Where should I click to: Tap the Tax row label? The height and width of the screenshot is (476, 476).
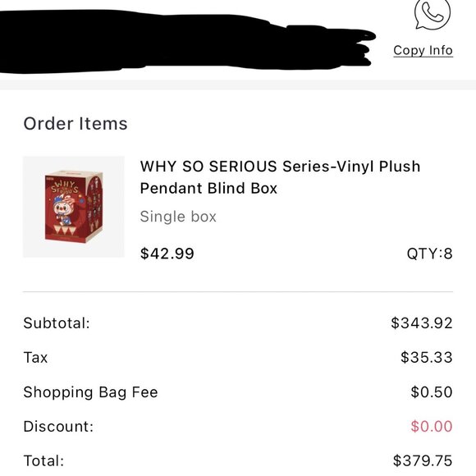35,357
